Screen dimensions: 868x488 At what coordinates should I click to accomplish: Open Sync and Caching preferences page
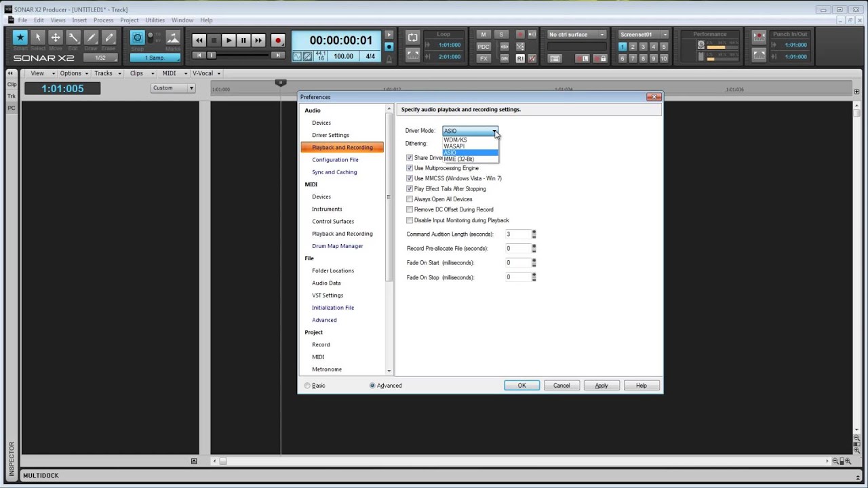point(334,172)
